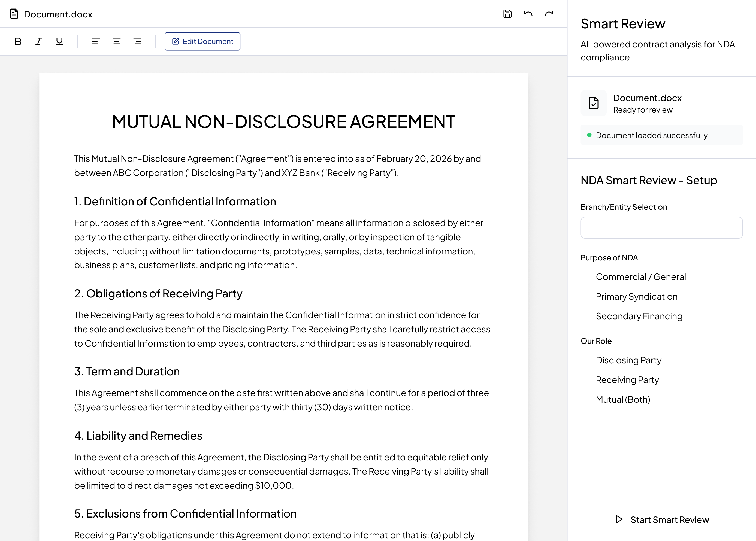Select Commercial / General purpose
Screen dimensions: 756x541
coord(640,277)
